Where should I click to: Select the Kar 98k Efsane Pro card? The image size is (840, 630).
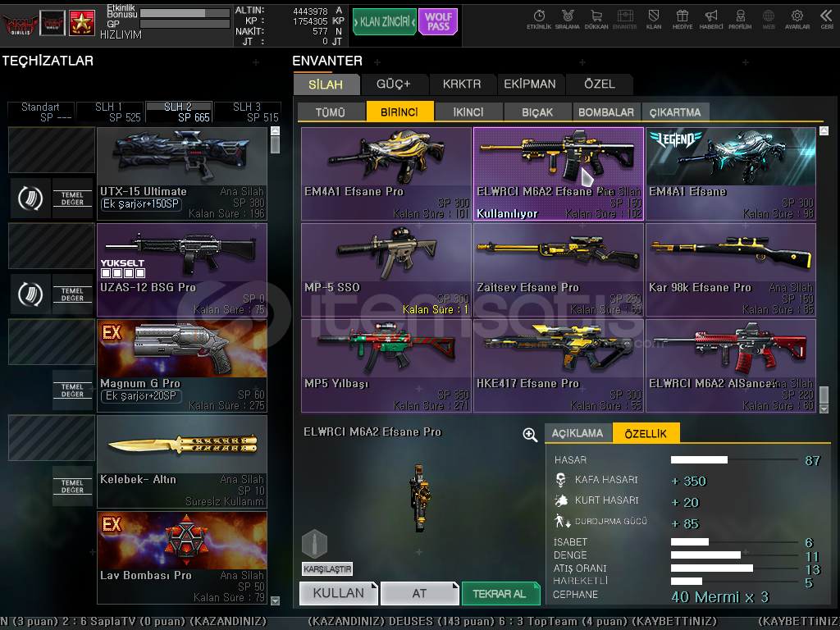tap(731, 270)
